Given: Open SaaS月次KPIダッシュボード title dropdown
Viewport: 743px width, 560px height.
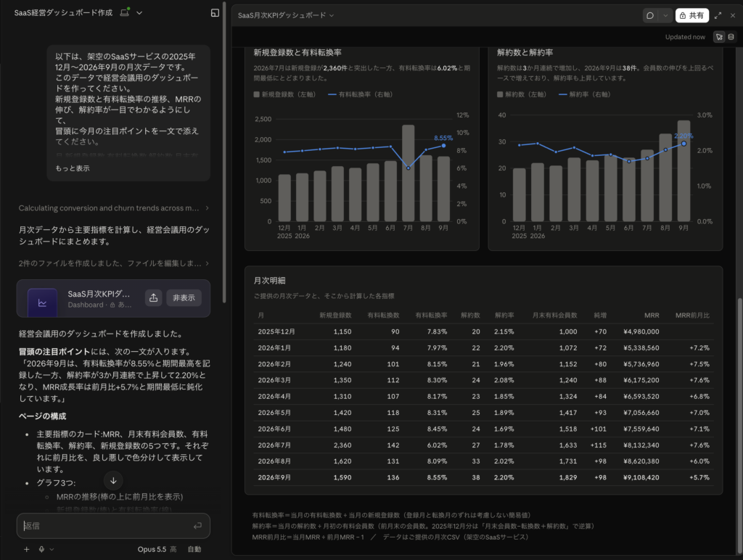Looking at the screenshot, I should pyautogui.click(x=286, y=16).
